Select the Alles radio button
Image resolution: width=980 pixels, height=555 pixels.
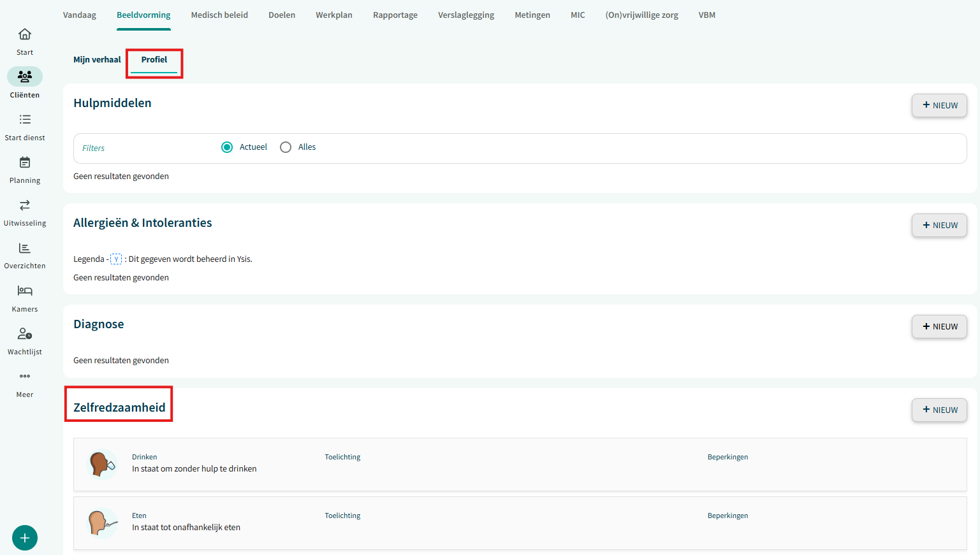click(x=286, y=147)
